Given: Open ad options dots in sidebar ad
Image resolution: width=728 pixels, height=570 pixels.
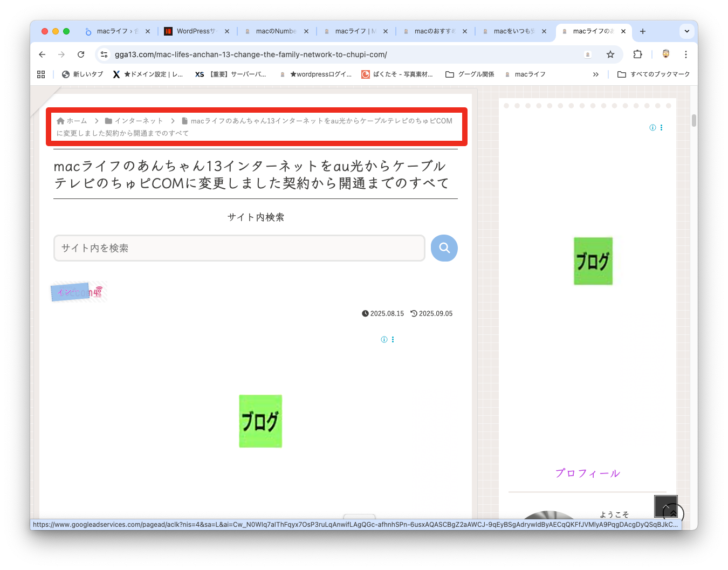Looking at the screenshot, I should point(661,128).
